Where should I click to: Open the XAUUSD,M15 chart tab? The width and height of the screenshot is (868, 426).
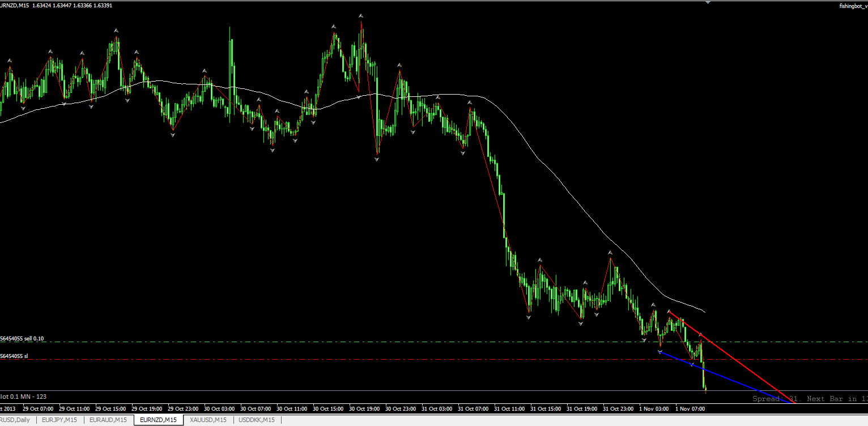click(x=208, y=420)
